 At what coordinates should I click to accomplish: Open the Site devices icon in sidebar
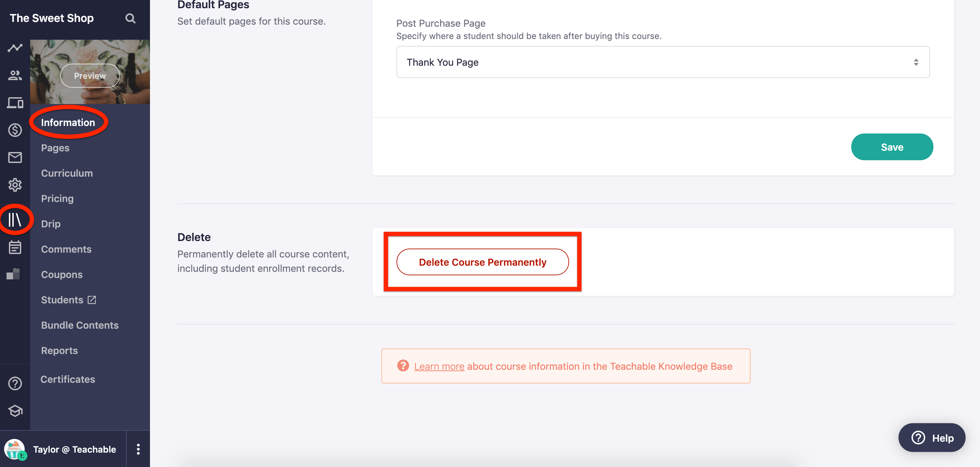(x=15, y=103)
